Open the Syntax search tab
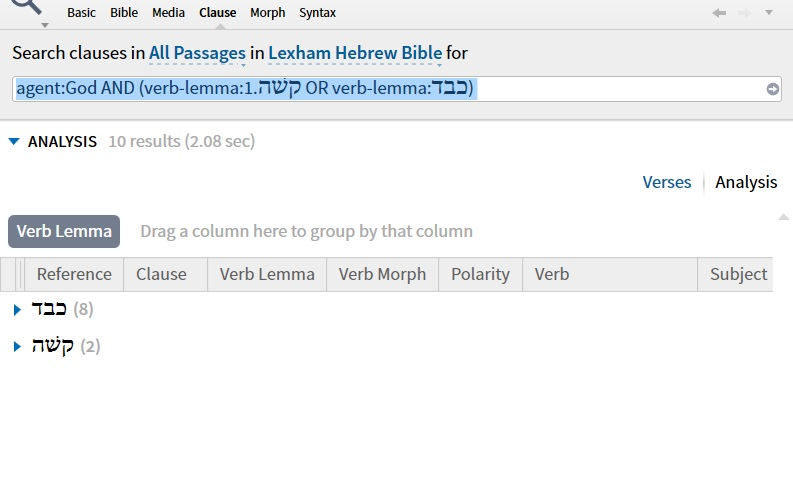 tap(317, 13)
